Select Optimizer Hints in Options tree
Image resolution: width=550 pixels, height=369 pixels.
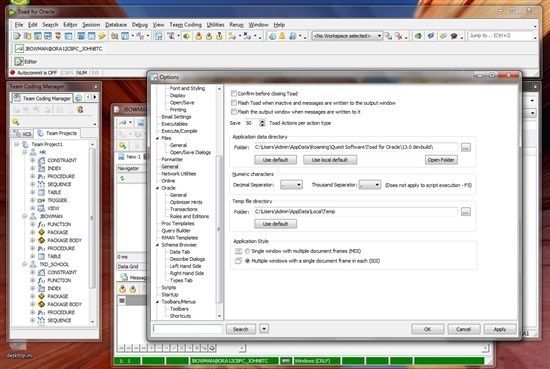pyautogui.click(x=186, y=202)
